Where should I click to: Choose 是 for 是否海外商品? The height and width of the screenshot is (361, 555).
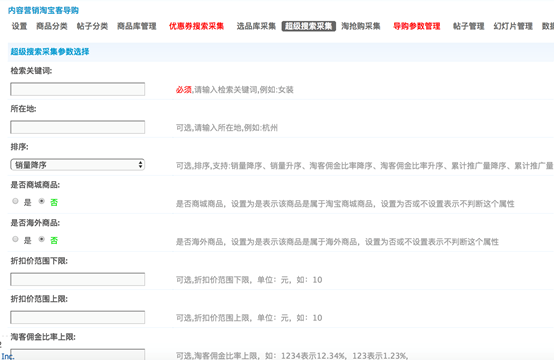15,239
